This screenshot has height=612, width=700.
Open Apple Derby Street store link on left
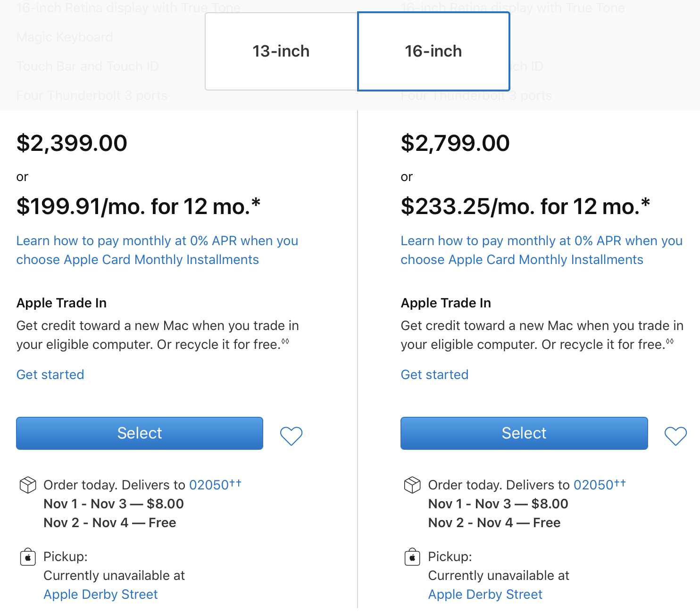click(100, 595)
